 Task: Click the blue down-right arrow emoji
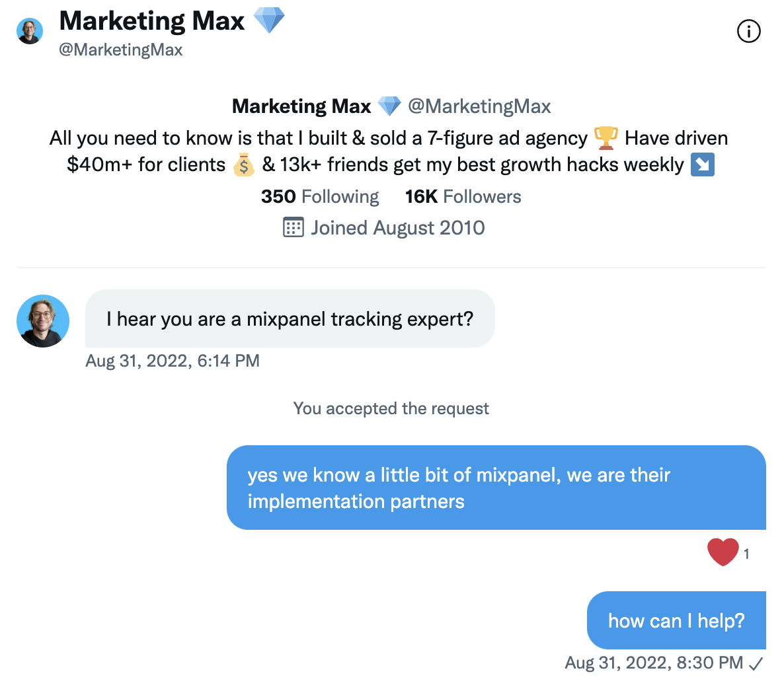(x=702, y=165)
